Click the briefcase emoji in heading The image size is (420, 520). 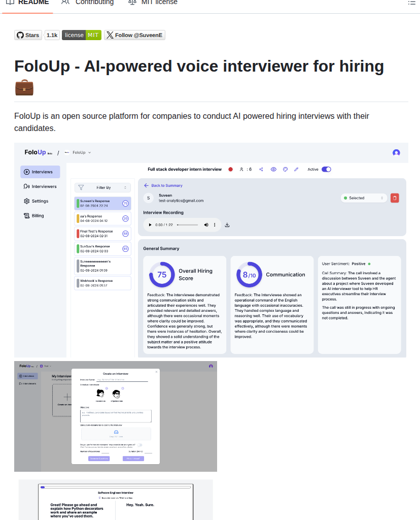24,87
